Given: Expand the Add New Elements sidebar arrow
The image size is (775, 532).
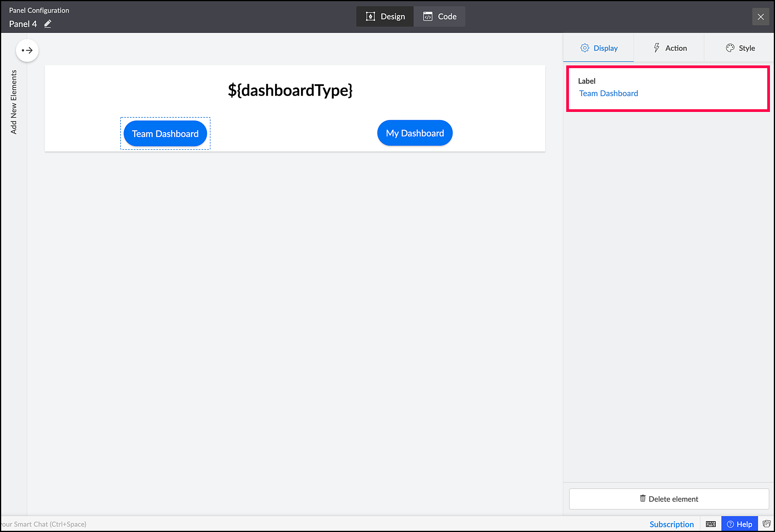Looking at the screenshot, I should coord(27,50).
